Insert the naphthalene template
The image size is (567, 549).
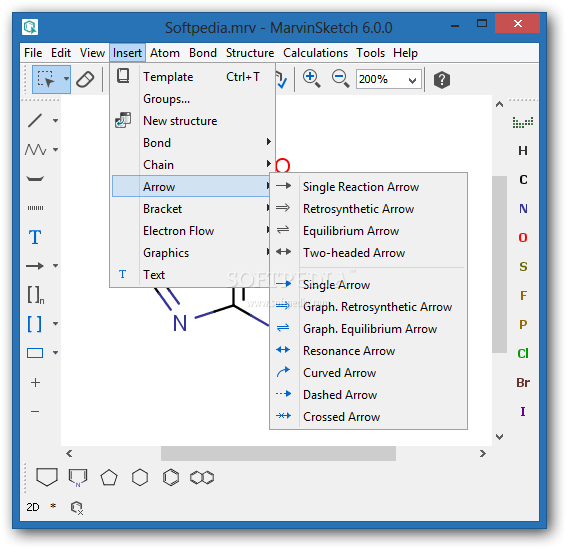tap(202, 478)
